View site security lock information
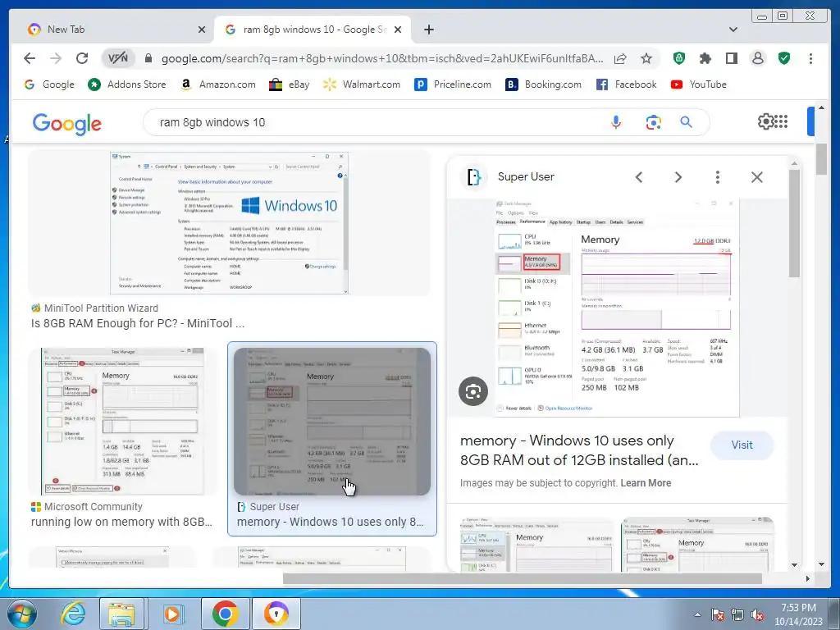 (148, 58)
